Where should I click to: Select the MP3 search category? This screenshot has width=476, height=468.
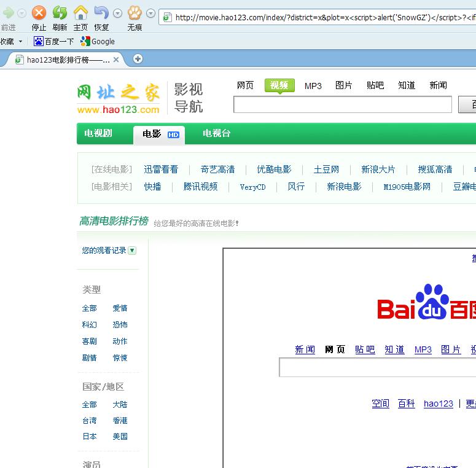(x=313, y=86)
